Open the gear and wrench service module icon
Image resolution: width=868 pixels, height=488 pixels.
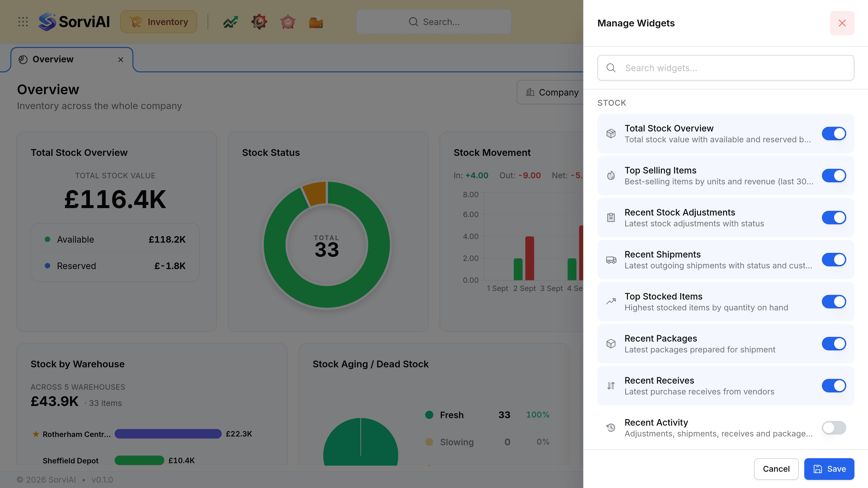tap(259, 22)
